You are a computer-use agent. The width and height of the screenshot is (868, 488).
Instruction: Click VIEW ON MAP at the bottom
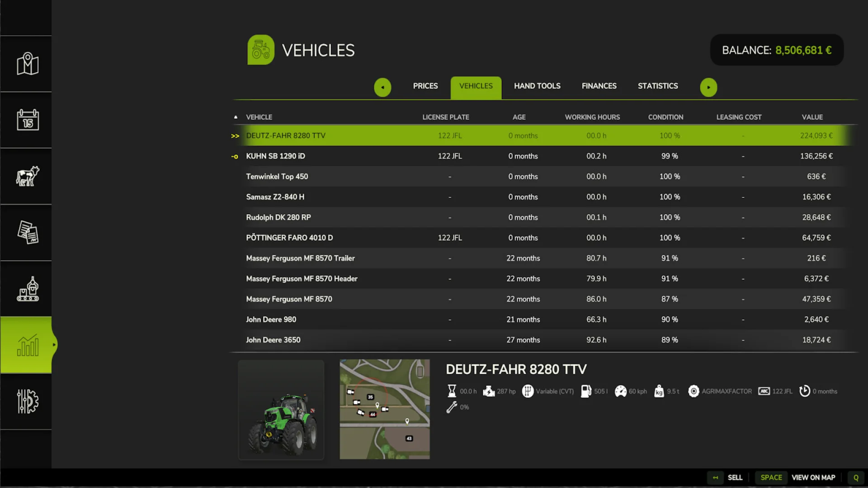click(813, 477)
